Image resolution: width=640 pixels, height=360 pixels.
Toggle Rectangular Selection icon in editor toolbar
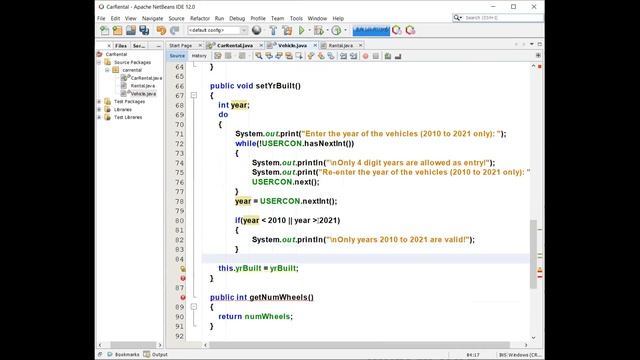299,56
